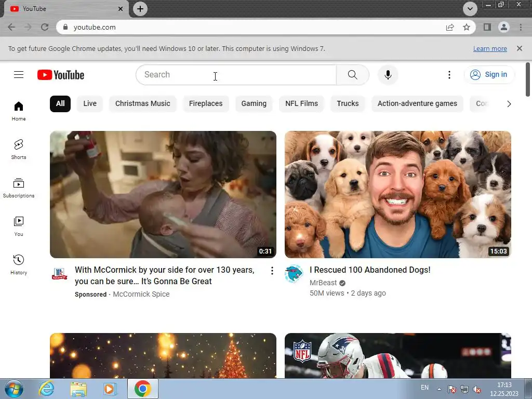Click the McCormick channel avatar
532x399 pixels.
tap(59, 274)
